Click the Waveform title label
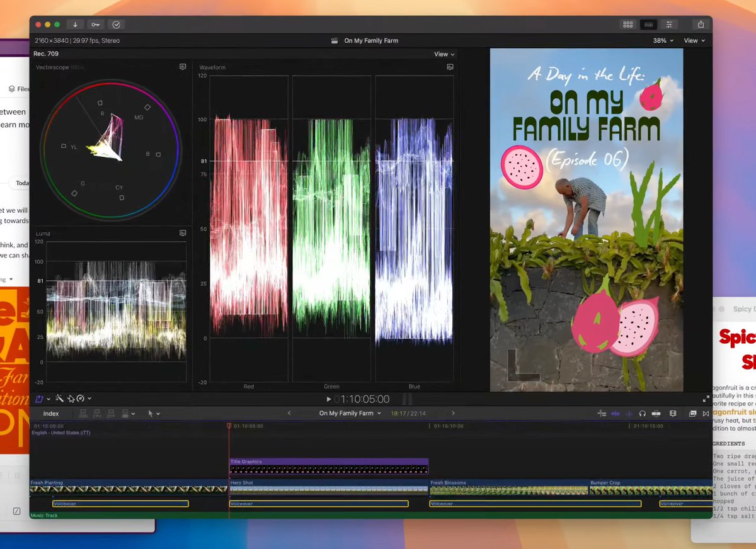Image resolution: width=756 pixels, height=549 pixels. [212, 67]
